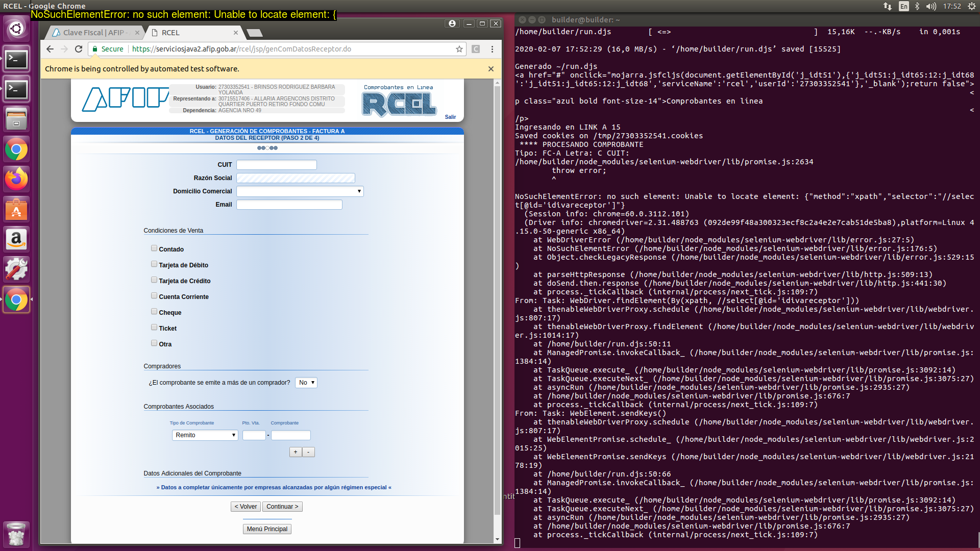The image size is (980, 551).
Task: Click Salir link
Action: pos(450,117)
